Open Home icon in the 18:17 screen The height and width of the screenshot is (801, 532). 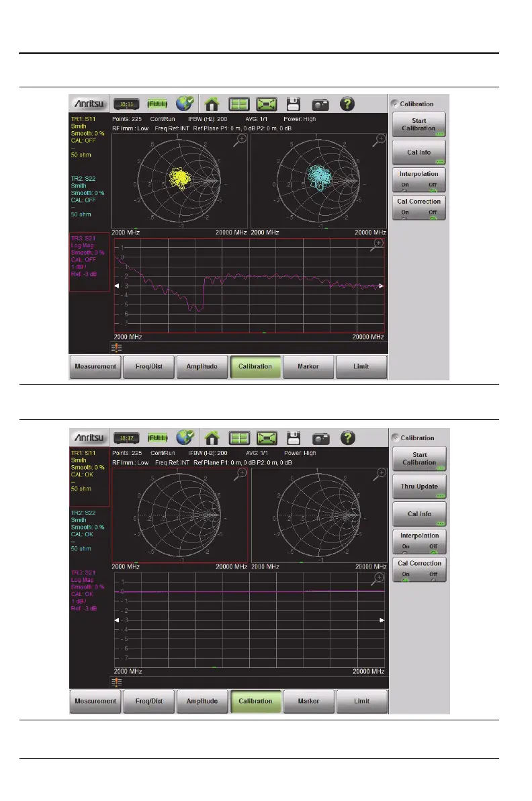pos(212,438)
